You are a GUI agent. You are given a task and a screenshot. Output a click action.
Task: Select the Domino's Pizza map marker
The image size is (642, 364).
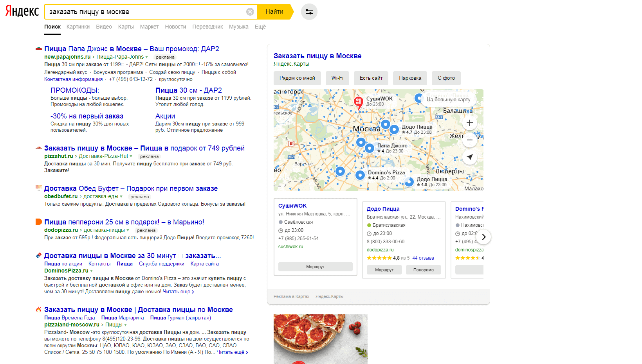[360, 175]
